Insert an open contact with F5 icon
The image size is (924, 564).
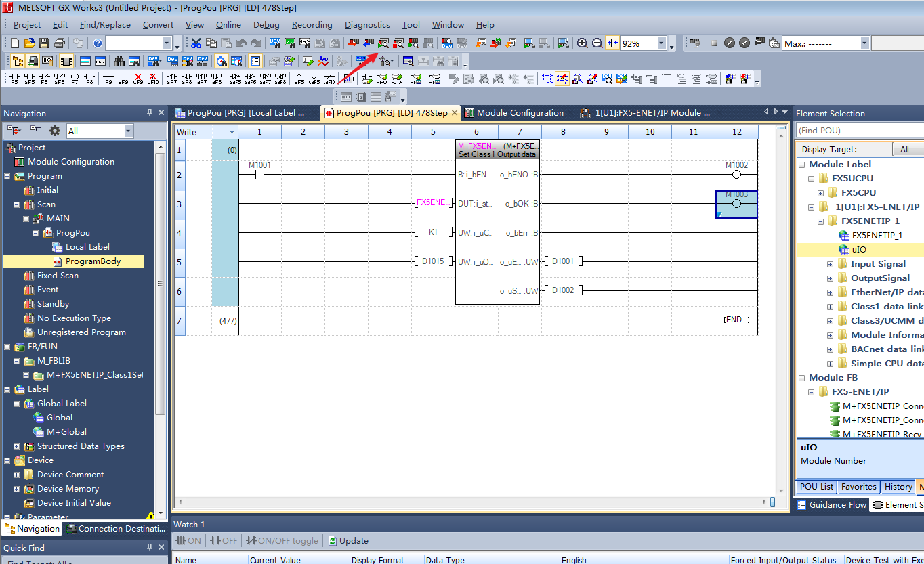click(x=14, y=79)
